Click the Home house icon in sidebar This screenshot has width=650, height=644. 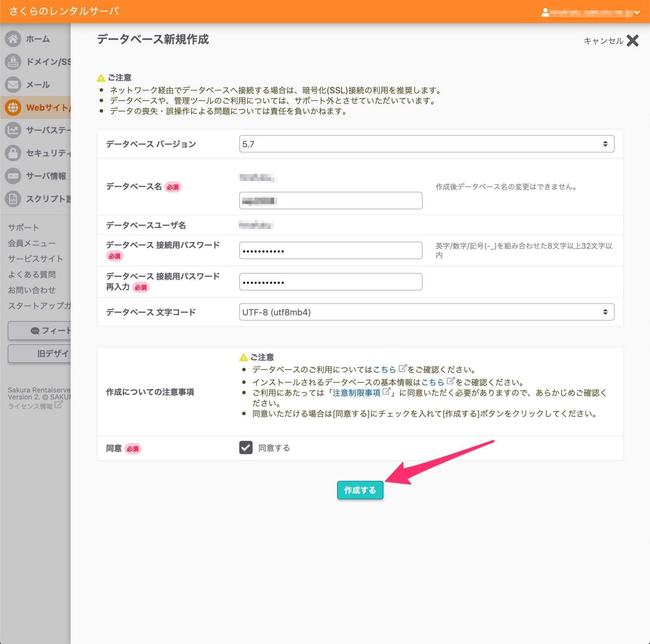point(13,39)
